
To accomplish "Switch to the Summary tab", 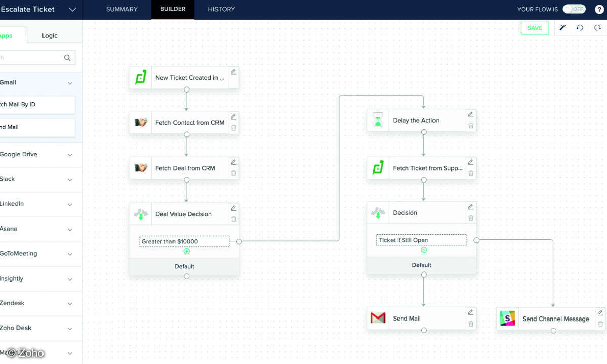I will pos(122,9).
